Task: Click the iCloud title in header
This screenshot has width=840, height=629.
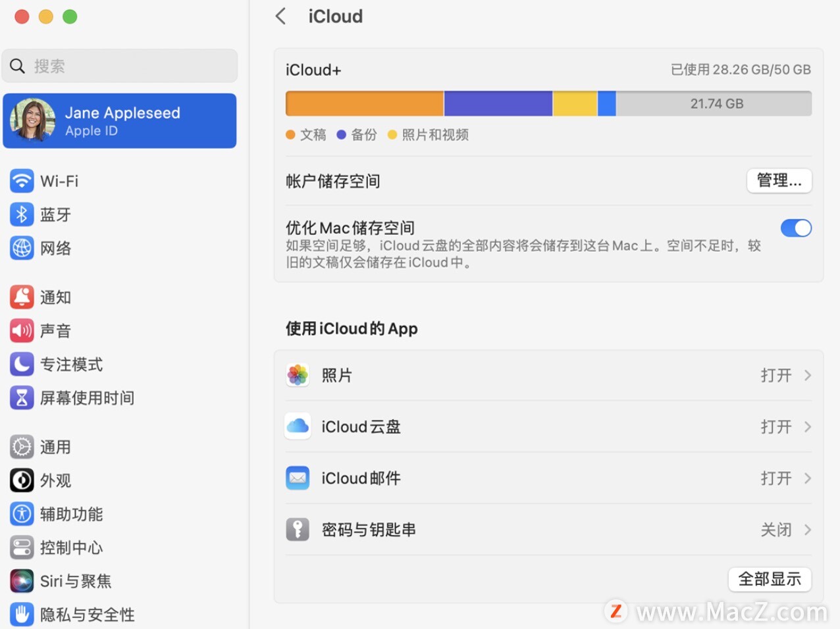Action: point(336,16)
